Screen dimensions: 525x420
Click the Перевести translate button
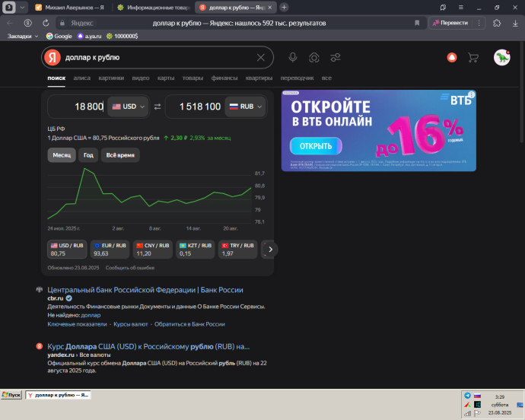pos(450,23)
